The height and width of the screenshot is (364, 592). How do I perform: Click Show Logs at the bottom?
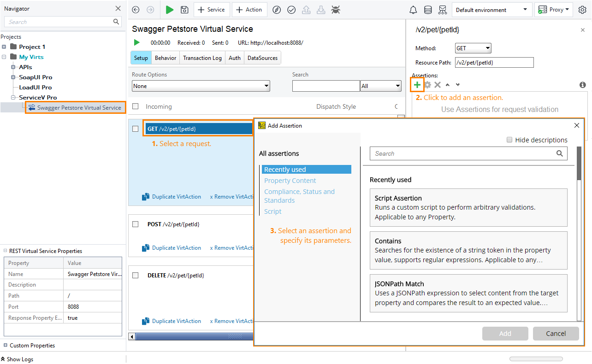(x=17, y=359)
